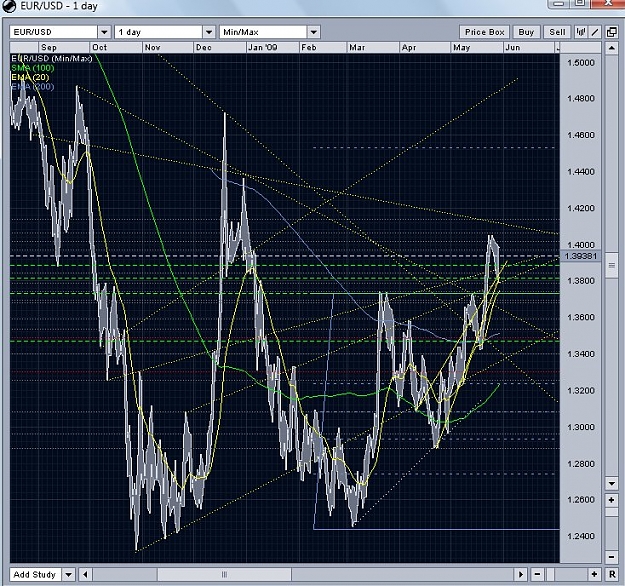Click the 1.2400 price axis label
This screenshot has width=625, height=586.
click(581, 536)
